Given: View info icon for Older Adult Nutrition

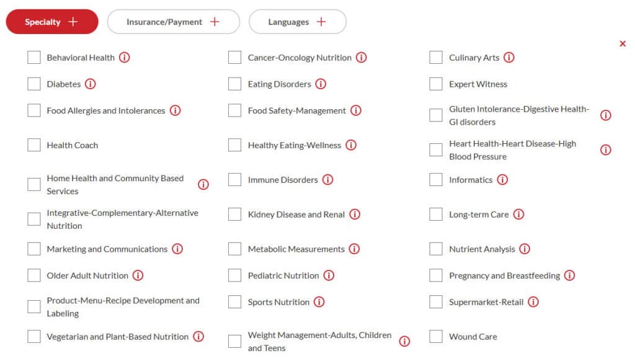Looking at the screenshot, I should pyautogui.click(x=138, y=276).
